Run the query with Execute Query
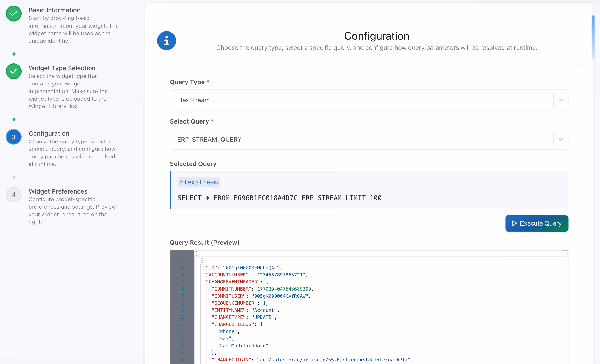Viewport: 600px width, 364px height. [x=537, y=223]
